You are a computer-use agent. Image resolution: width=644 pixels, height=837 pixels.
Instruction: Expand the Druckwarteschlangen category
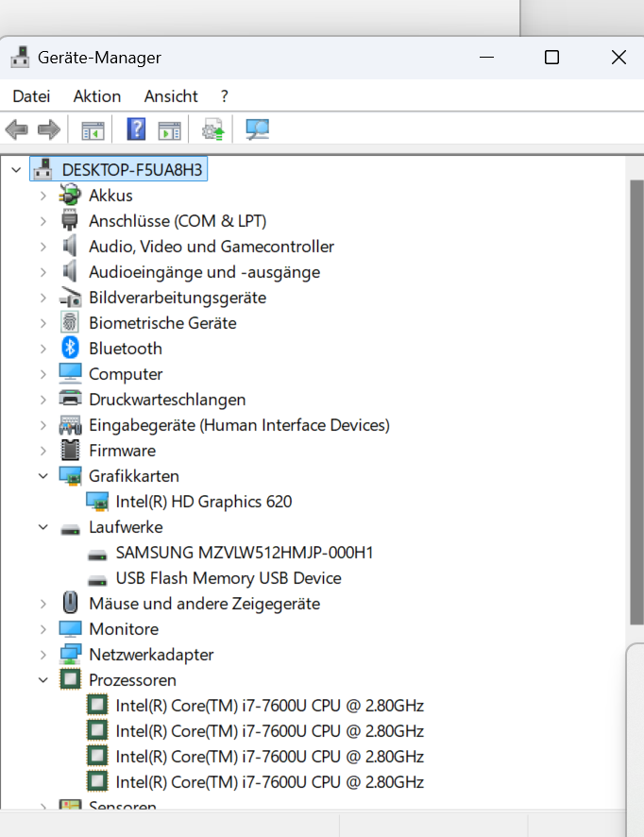point(43,400)
